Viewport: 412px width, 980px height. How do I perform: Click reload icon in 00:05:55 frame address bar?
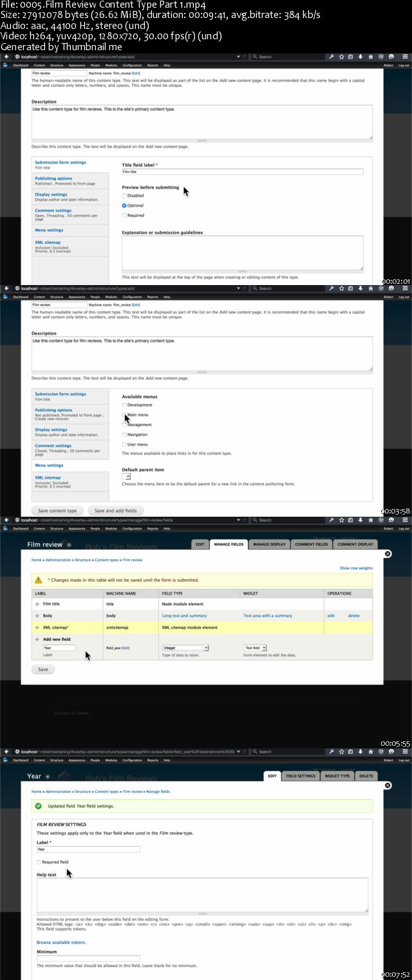pos(245,520)
